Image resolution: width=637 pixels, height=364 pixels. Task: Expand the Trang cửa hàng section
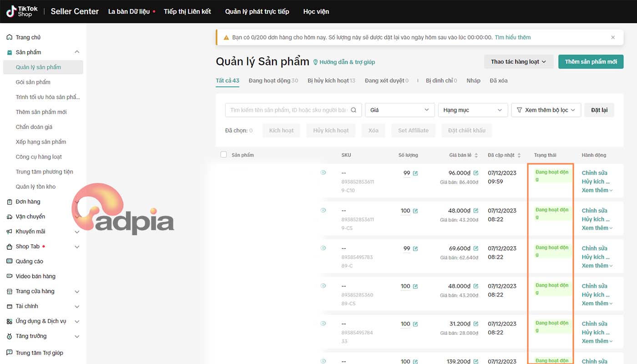pos(77,291)
